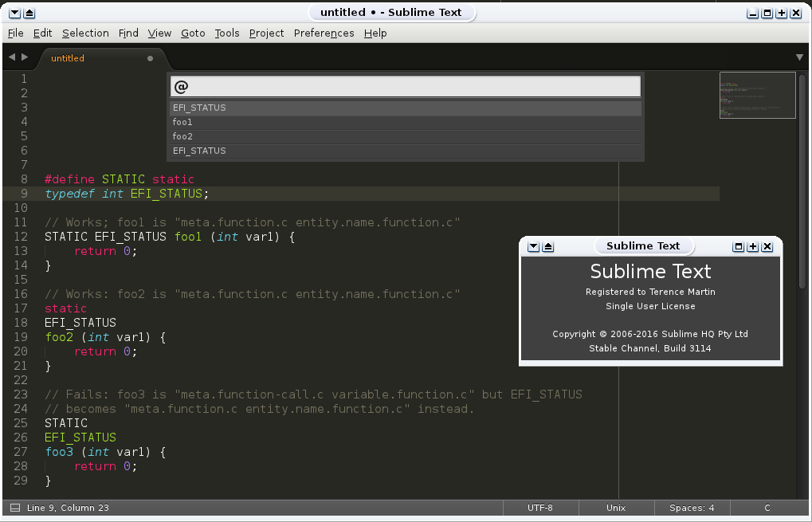Screen dimensions: 812x522
Task: Open the View menu
Action: coord(159,33)
